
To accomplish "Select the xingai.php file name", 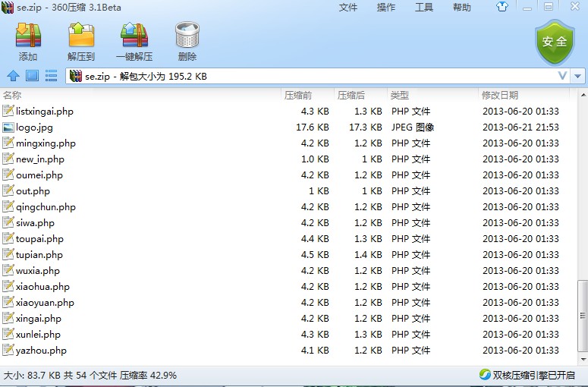I will coord(38,319).
